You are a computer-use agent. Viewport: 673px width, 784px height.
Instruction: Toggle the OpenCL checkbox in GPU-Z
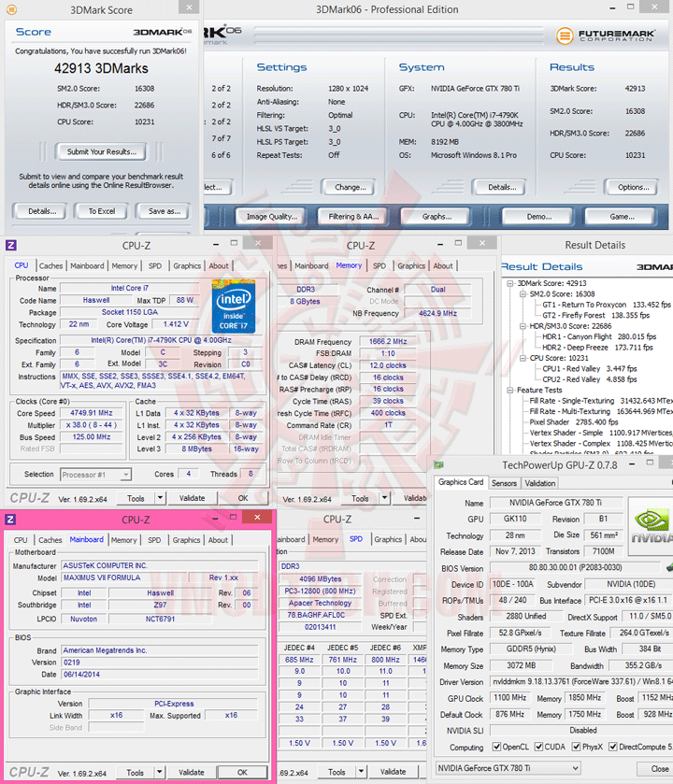(x=496, y=747)
